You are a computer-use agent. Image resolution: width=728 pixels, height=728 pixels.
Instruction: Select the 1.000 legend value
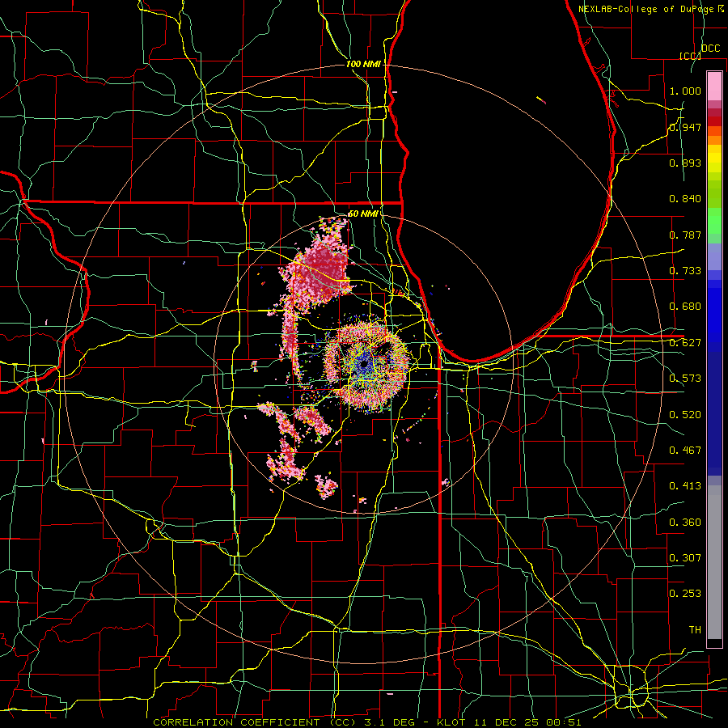click(685, 91)
